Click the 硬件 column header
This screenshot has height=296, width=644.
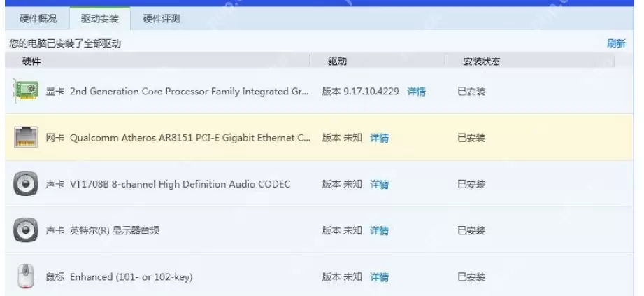(31, 62)
